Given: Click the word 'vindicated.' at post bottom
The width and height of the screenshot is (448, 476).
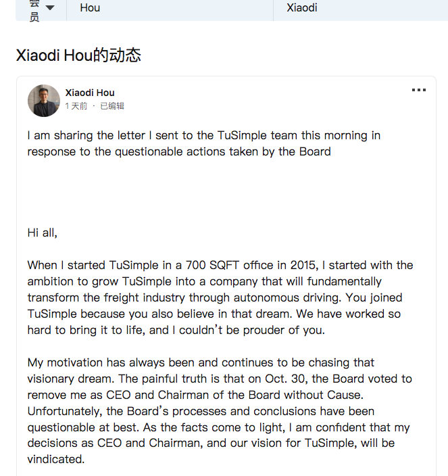Looking at the screenshot, I should tap(56, 459).
